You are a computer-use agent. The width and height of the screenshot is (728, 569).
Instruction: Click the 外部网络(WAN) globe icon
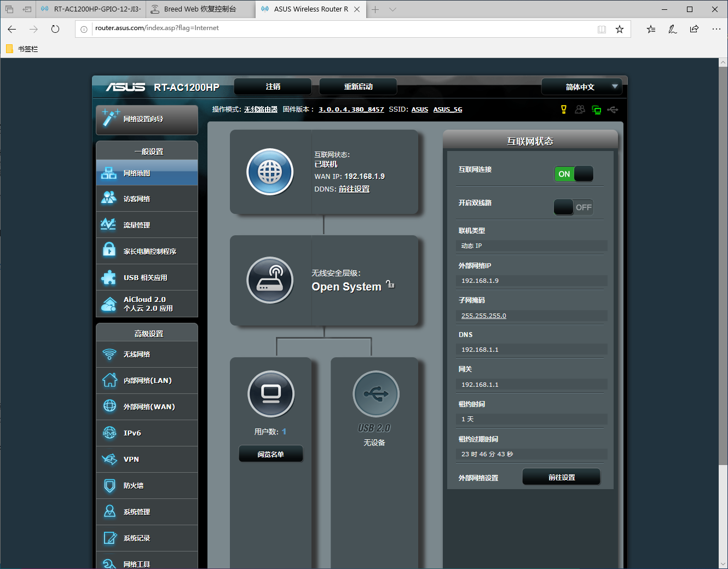pyautogui.click(x=109, y=407)
